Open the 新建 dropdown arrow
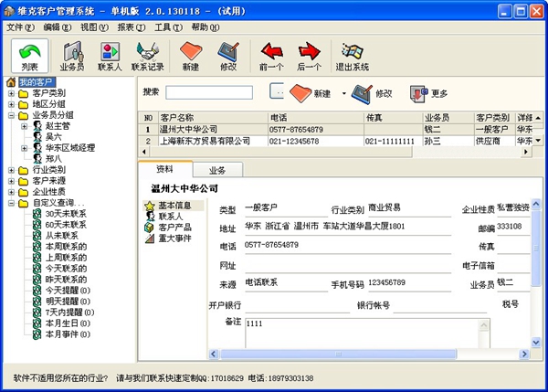This screenshot has width=548, height=392. [x=344, y=93]
